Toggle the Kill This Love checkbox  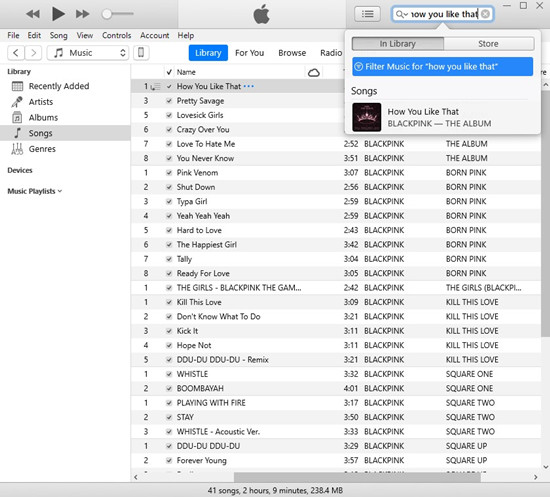pyautogui.click(x=169, y=302)
